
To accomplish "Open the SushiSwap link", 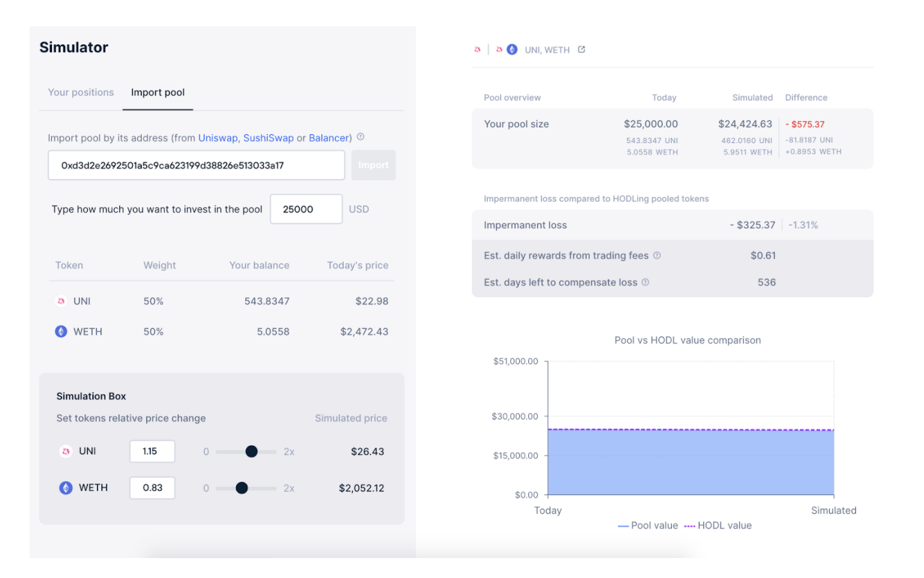I will coord(268,138).
